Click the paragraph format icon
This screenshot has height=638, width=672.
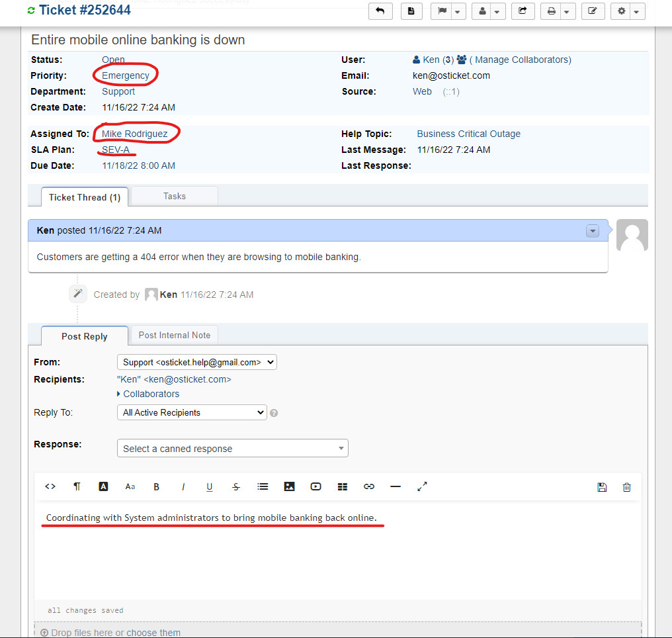click(x=77, y=486)
